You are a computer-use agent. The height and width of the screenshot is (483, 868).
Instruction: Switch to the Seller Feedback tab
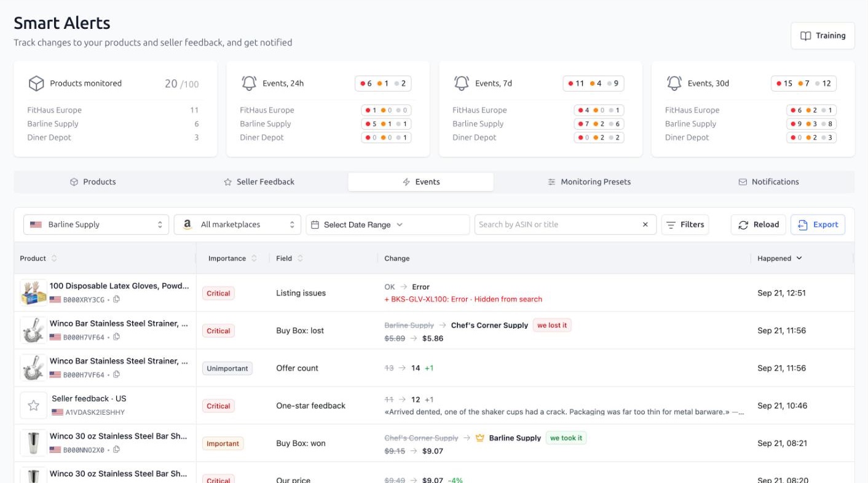(259, 182)
